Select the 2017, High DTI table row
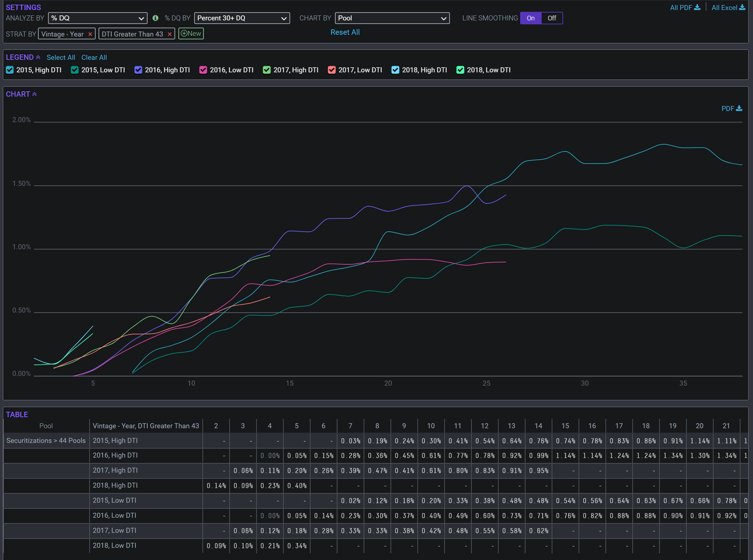 click(115, 470)
